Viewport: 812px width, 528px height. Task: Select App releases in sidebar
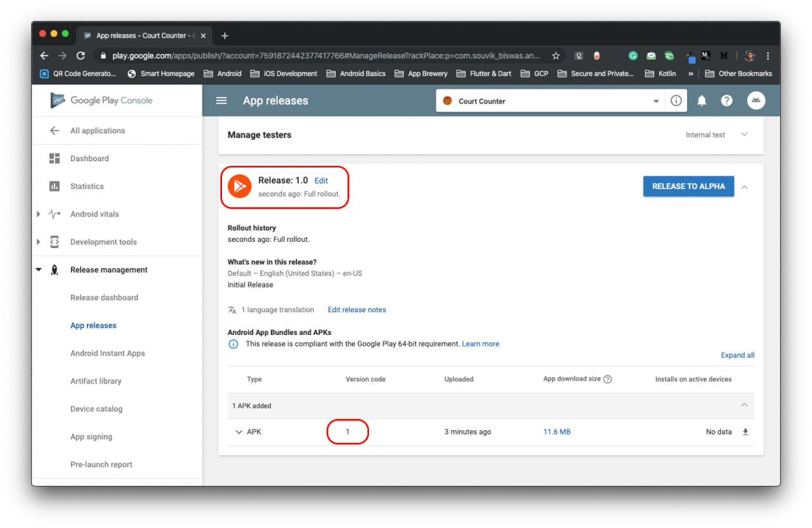click(x=93, y=326)
